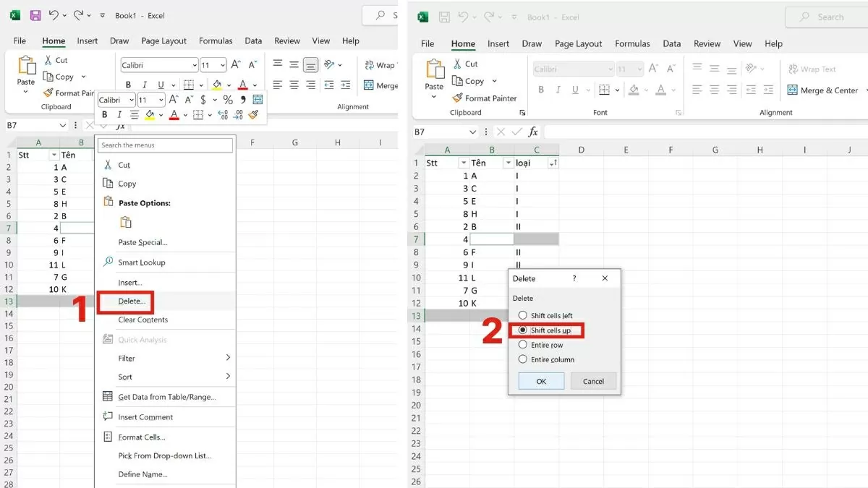Open the loại column filter dropdown

553,163
